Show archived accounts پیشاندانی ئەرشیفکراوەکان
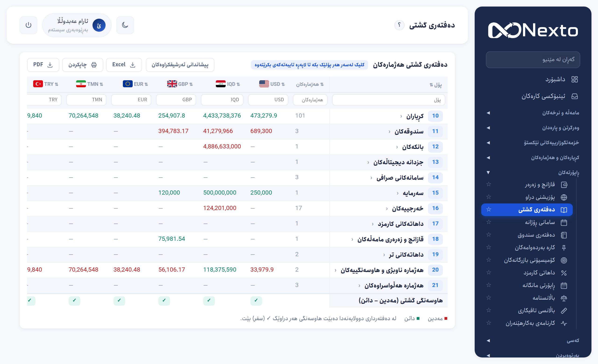The height and width of the screenshot is (364, 598). point(180,65)
